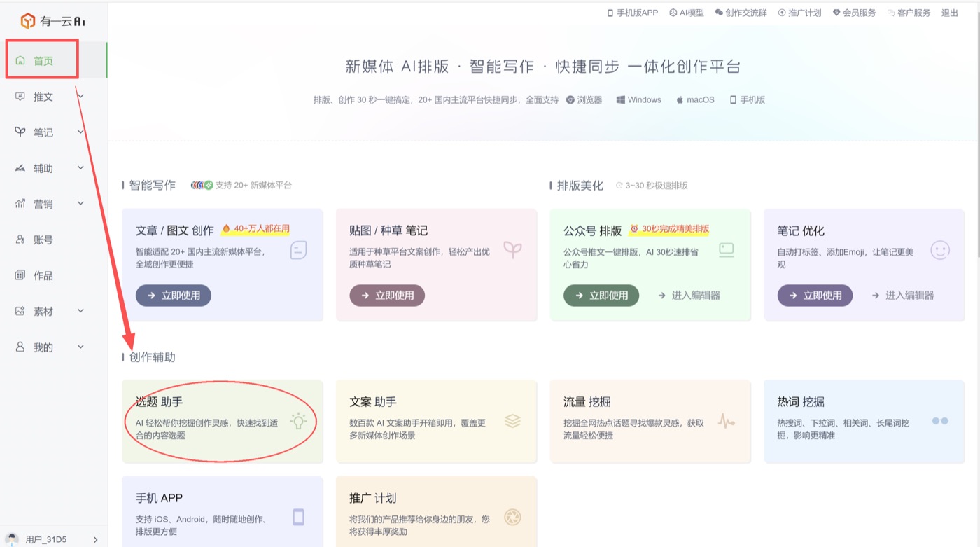Viewport: 980px width, 547px height.
Task: Click the pulse icon on 流量挖掘 card
Action: click(727, 421)
